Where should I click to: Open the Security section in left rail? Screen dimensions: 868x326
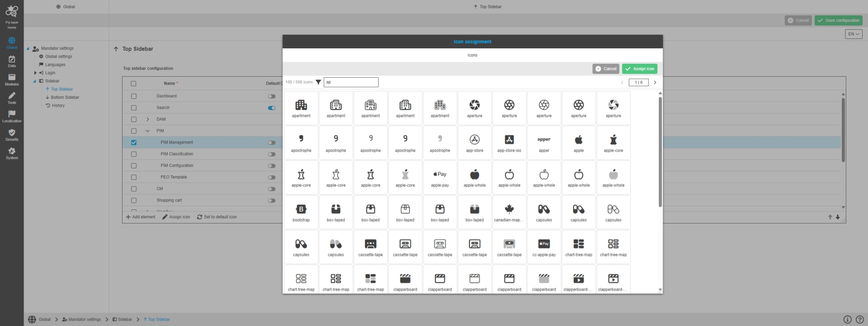click(12, 135)
